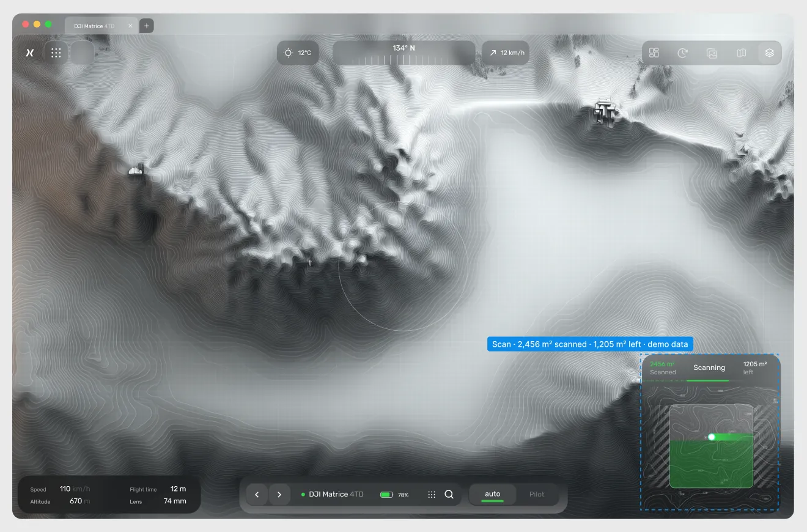Click the wind speed arrow icon
This screenshot has height=532, width=807.
(493, 53)
